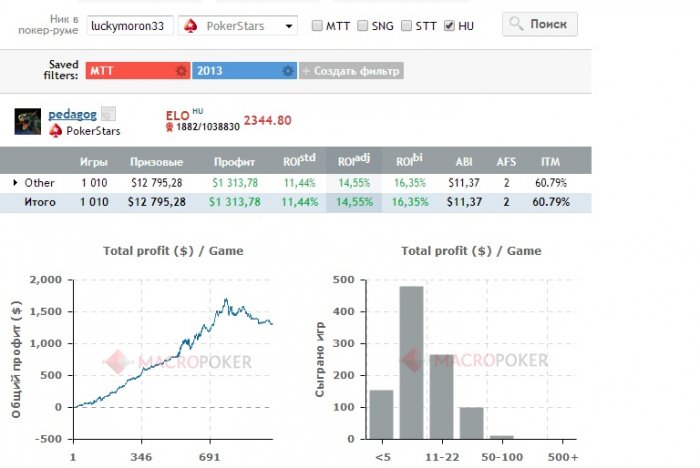Sort by the Профит column header
Viewport: 700px width, 468px height.
[x=234, y=162]
